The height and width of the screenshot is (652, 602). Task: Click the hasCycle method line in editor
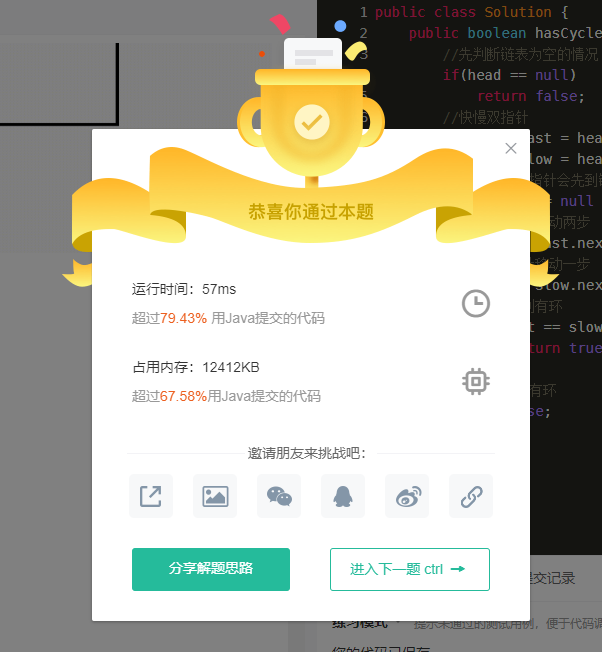[x=505, y=33]
